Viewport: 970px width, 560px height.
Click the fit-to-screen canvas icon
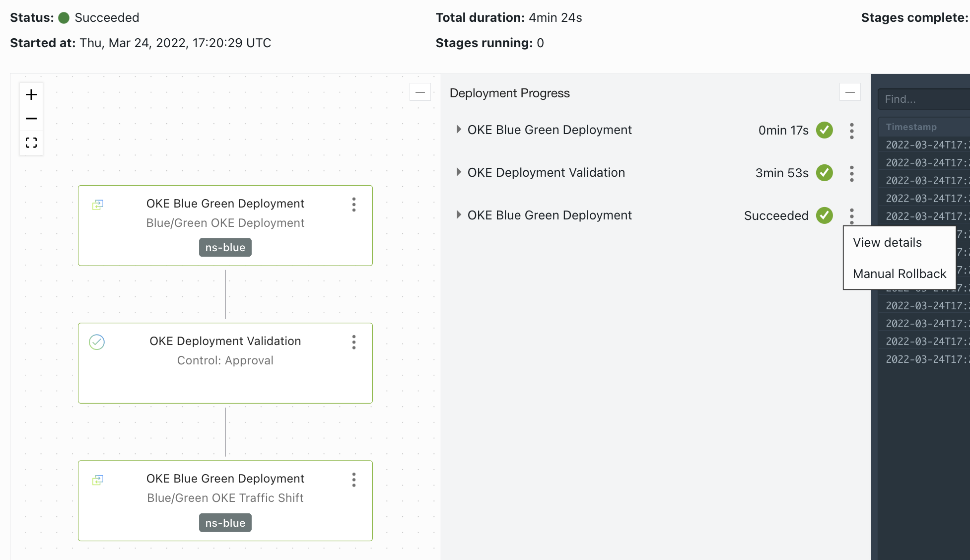[31, 143]
